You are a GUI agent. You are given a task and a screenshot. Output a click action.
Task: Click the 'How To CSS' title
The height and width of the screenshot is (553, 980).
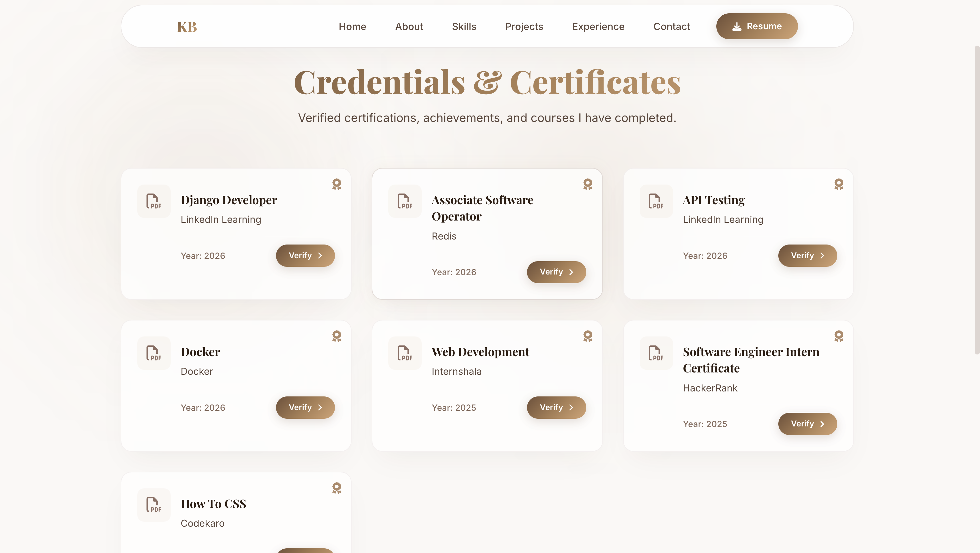[x=213, y=504]
